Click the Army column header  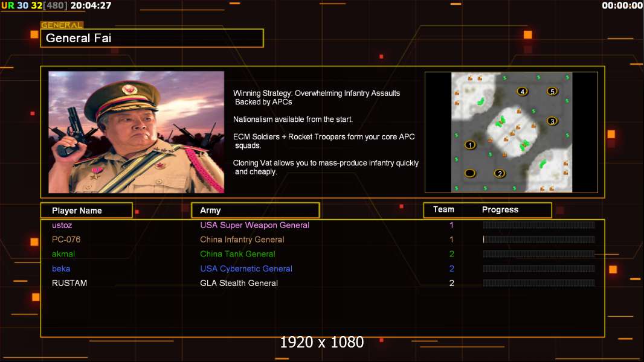tap(256, 211)
